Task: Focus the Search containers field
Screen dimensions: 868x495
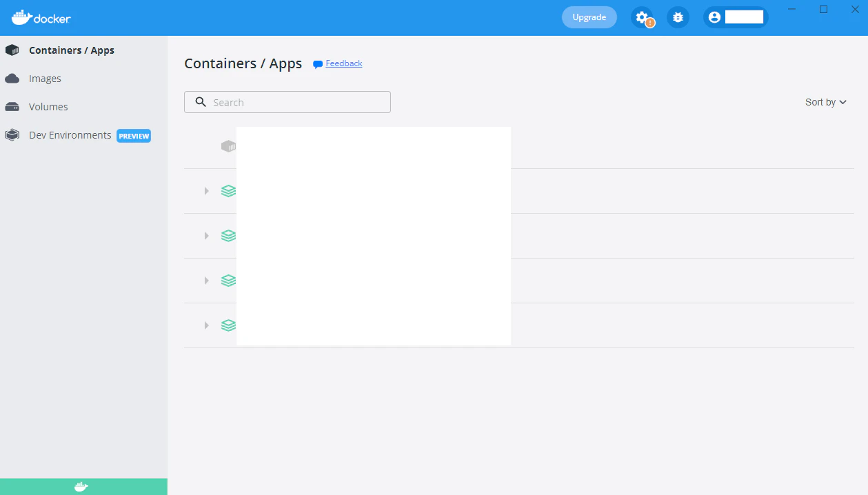Action: coord(287,102)
